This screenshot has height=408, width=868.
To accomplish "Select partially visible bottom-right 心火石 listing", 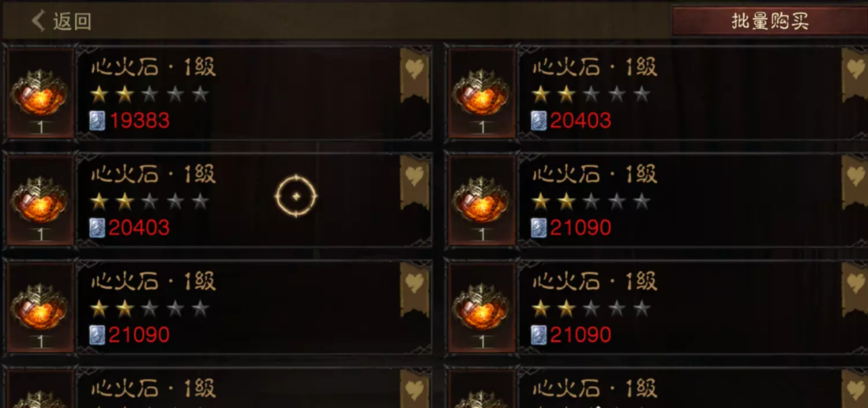I will 657,387.
